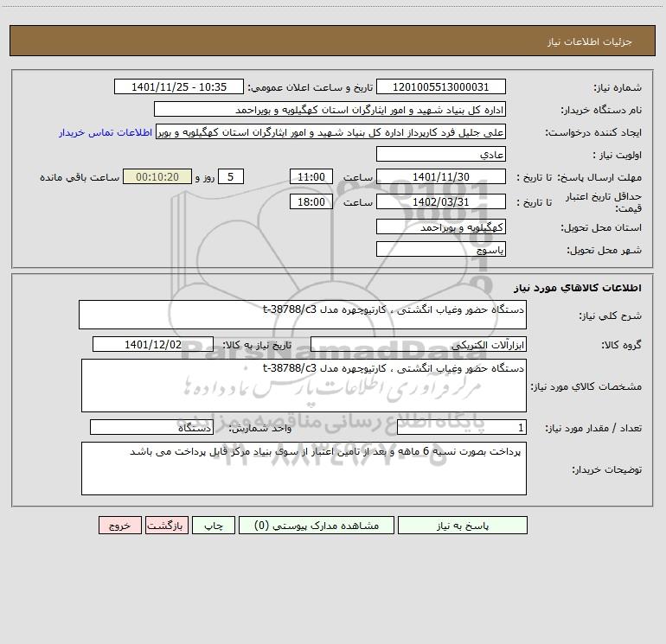Click the واحد شمارش field دستگاه
This screenshot has height=644, width=666.
tap(151, 428)
